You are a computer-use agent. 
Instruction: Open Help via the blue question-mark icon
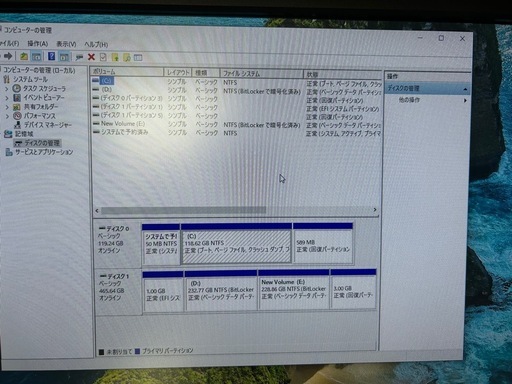click(x=51, y=56)
